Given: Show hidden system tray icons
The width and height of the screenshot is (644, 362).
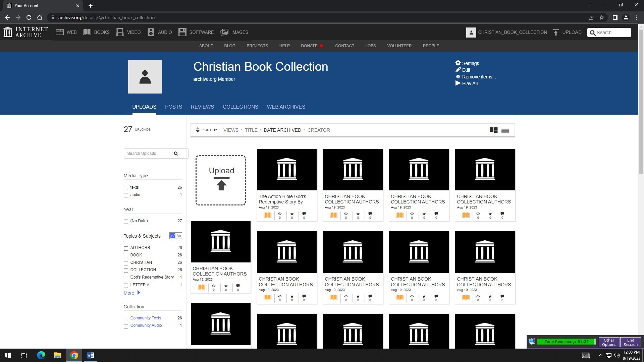Looking at the screenshot, I should point(600,355).
